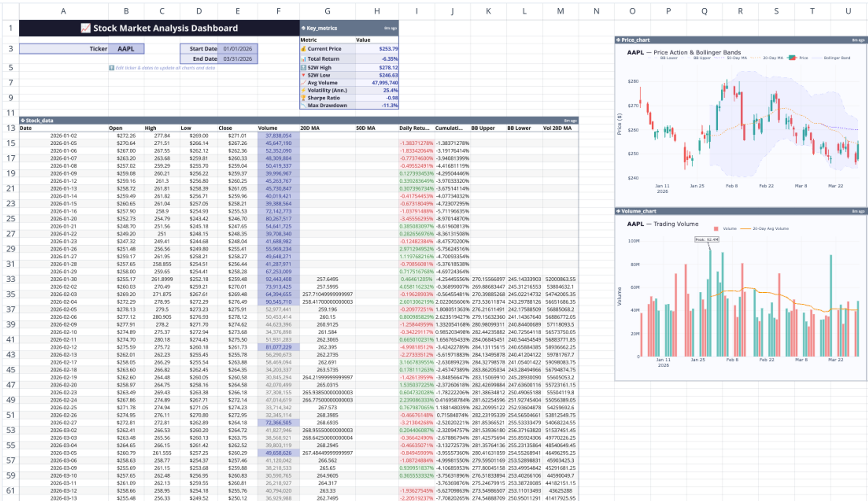Click the Stock_data table code icon
Image resolution: width=868 pixels, height=501 pixels.
[x=22, y=121]
